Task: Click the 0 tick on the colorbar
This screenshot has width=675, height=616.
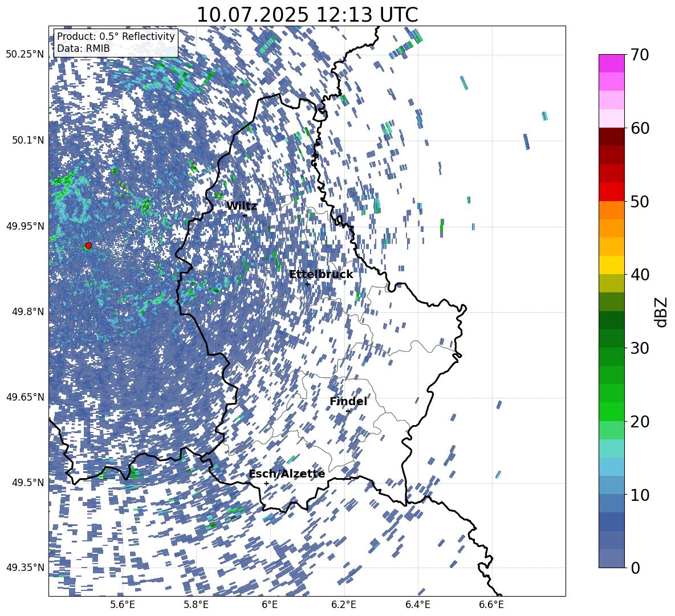Action: 635,568
